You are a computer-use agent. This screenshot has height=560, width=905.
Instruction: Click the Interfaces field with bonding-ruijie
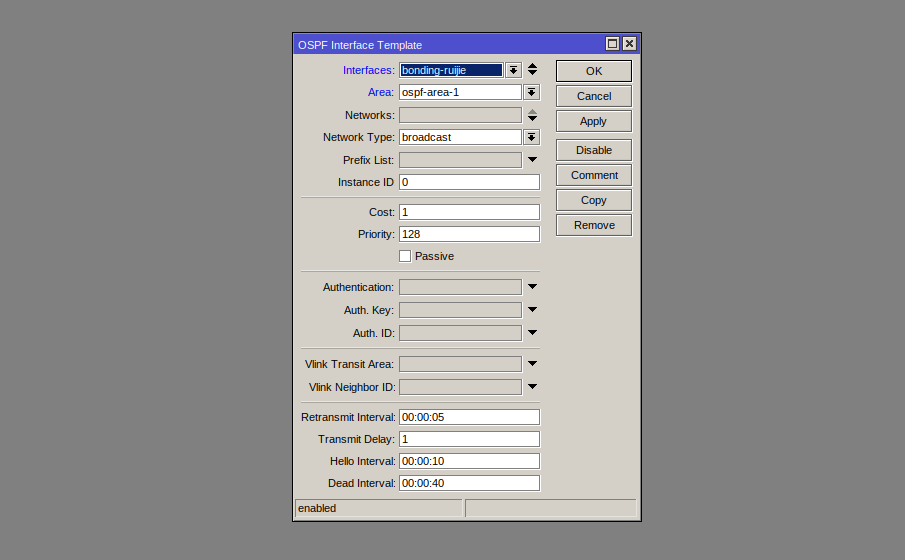[x=451, y=70]
